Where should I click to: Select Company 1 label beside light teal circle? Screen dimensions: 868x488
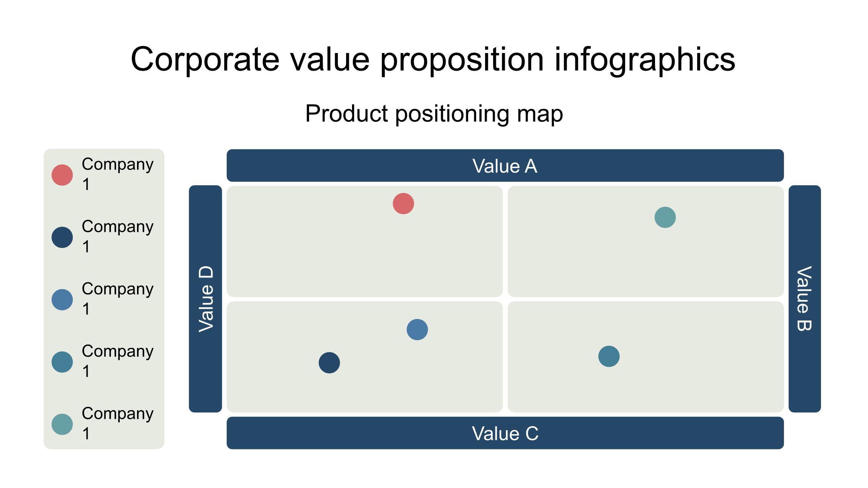point(117,423)
